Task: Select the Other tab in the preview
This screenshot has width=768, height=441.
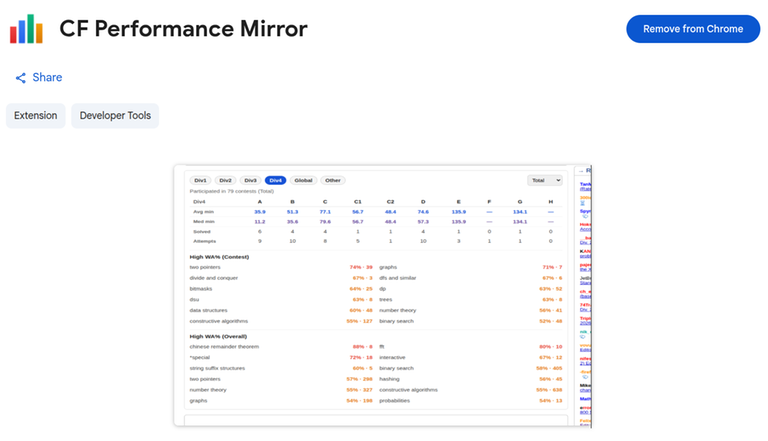Action: click(333, 180)
